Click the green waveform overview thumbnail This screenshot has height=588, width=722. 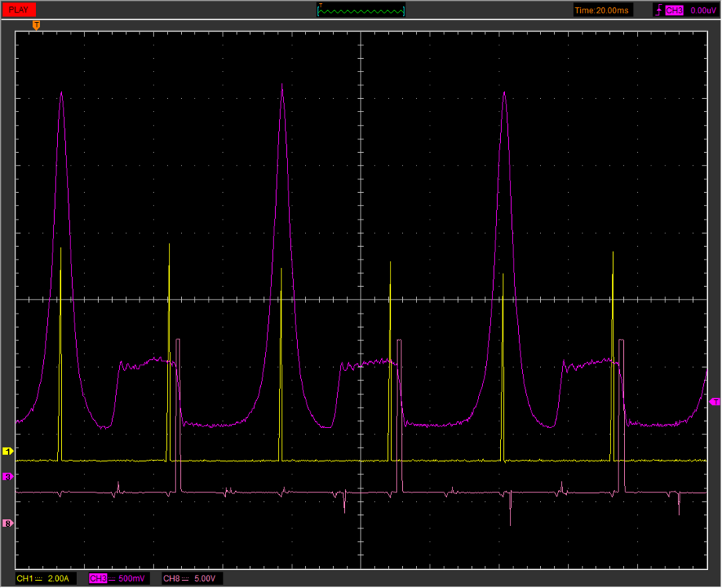pyautogui.click(x=361, y=10)
